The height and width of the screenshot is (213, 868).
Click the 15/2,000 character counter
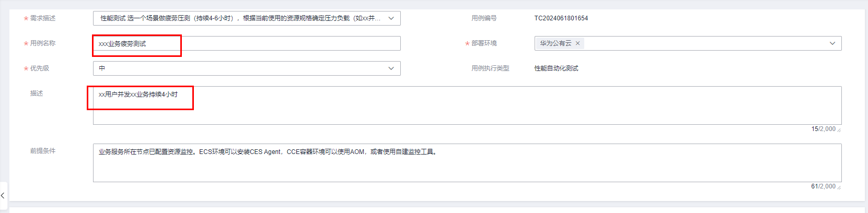coord(823,129)
